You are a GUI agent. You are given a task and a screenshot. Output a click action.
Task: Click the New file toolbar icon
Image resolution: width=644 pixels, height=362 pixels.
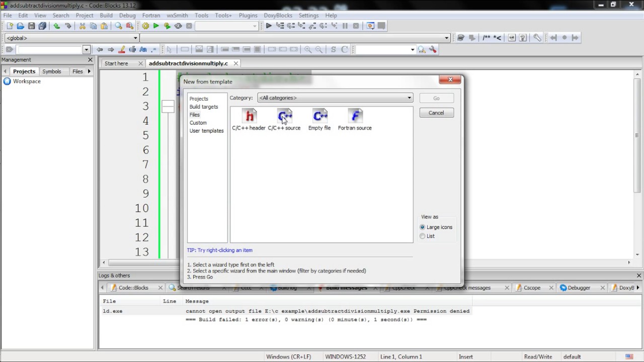[x=10, y=26]
